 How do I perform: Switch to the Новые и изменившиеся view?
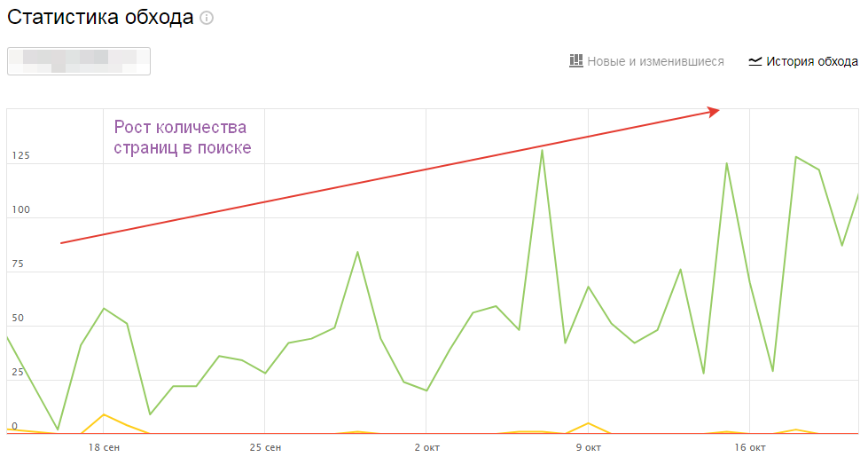tap(655, 61)
